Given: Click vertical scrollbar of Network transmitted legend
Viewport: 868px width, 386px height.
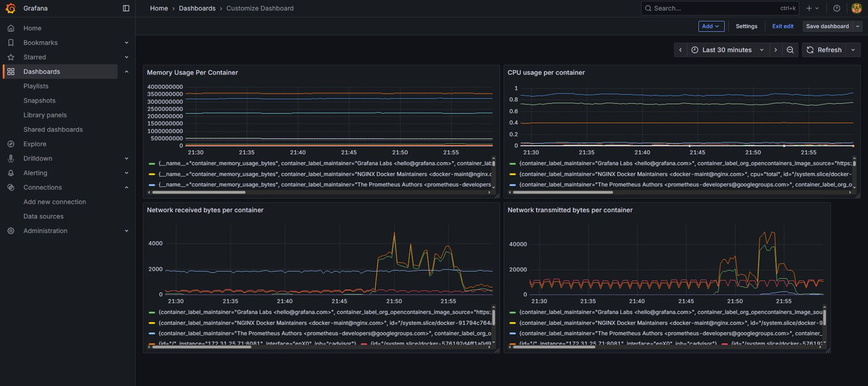Looking at the screenshot, I should [825, 317].
